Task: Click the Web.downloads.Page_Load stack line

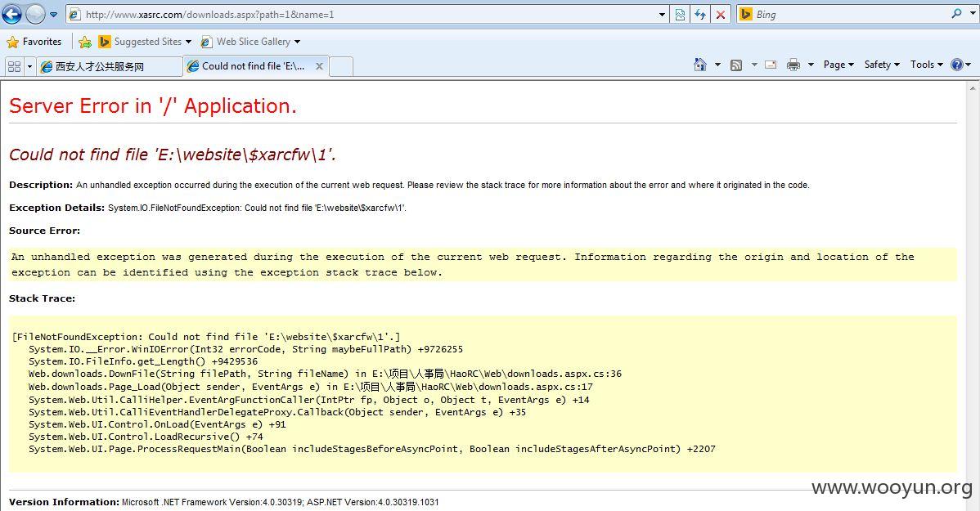Action: coord(311,387)
